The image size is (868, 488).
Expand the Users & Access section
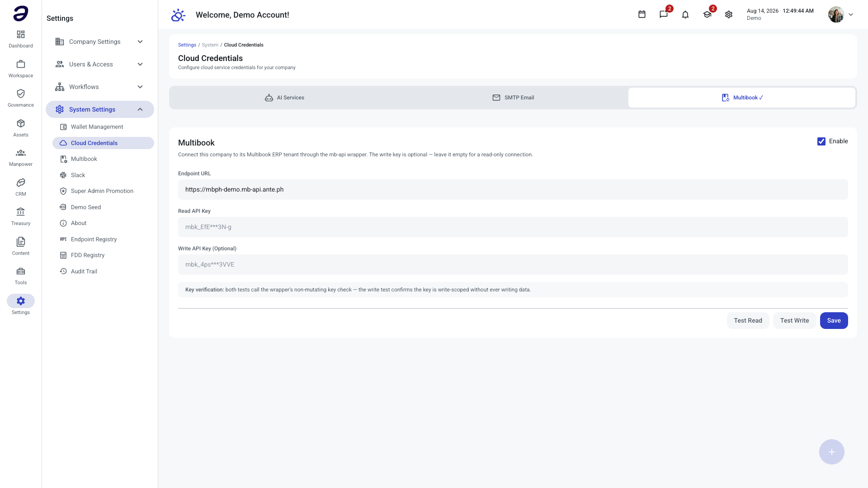click(x=140, y=64)
